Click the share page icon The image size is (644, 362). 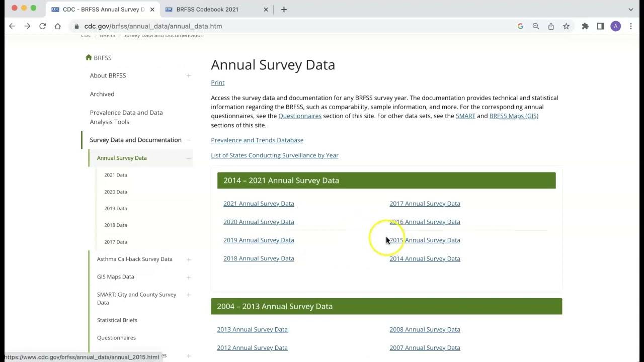551,26
